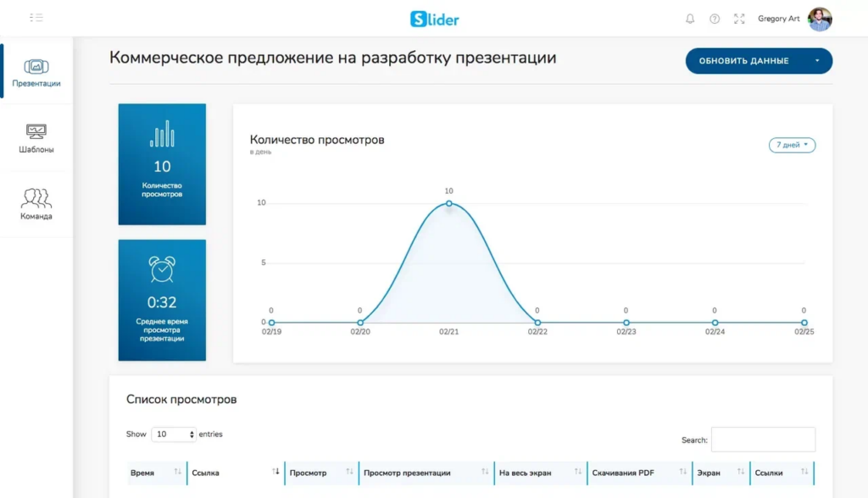Sort table by Скачивания PDF column

click(639, 473)
